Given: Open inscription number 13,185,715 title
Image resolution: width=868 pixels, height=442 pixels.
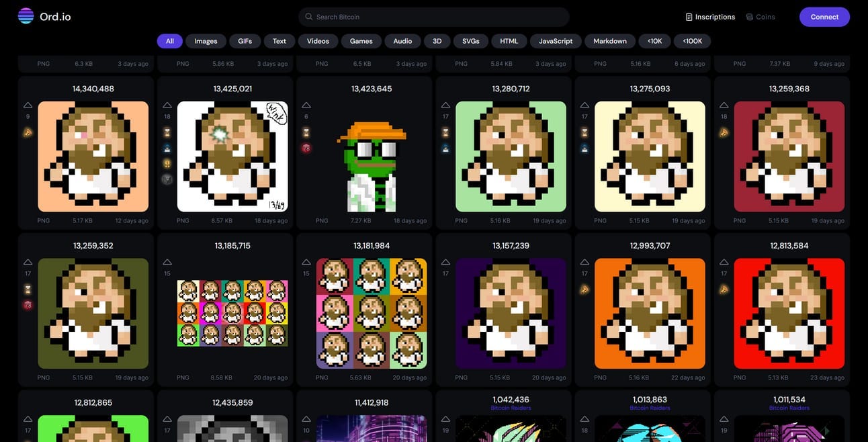Looking at the screenshot, I should [232, 246].
